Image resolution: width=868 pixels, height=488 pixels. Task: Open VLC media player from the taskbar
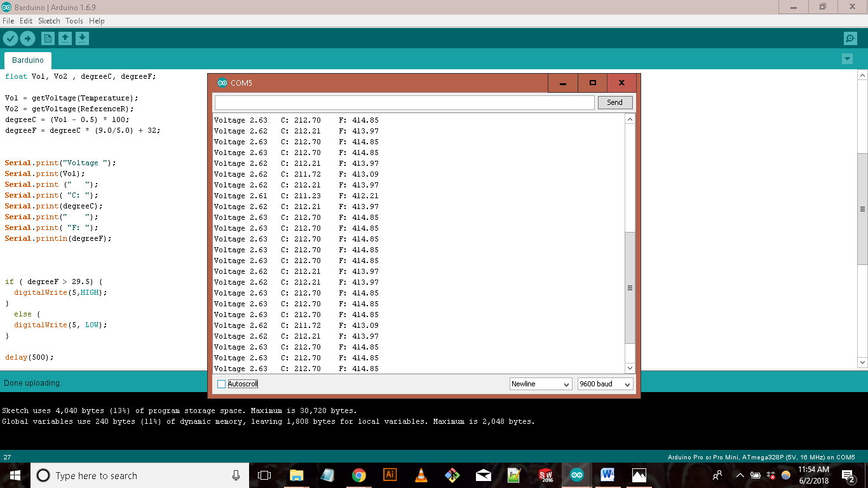coord(421,475)
